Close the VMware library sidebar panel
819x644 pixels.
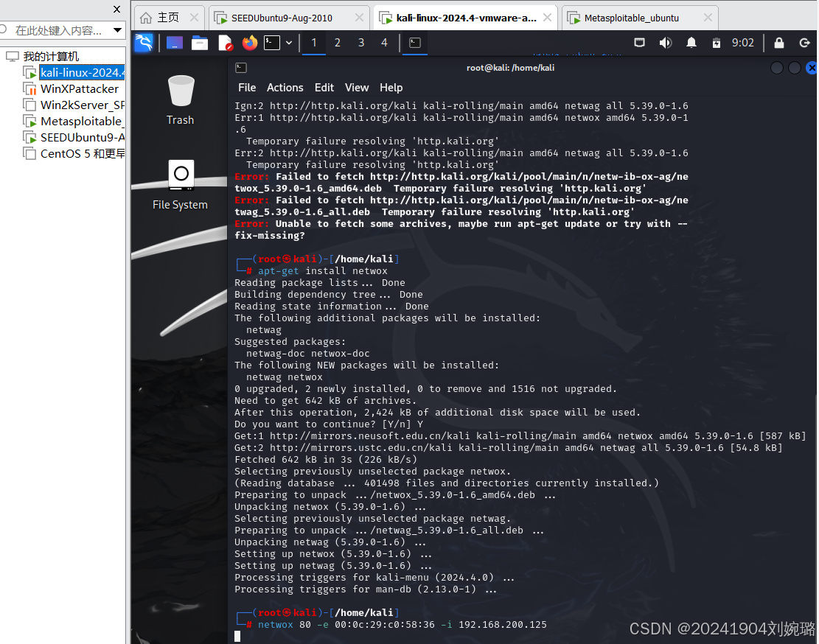[117, 10]
